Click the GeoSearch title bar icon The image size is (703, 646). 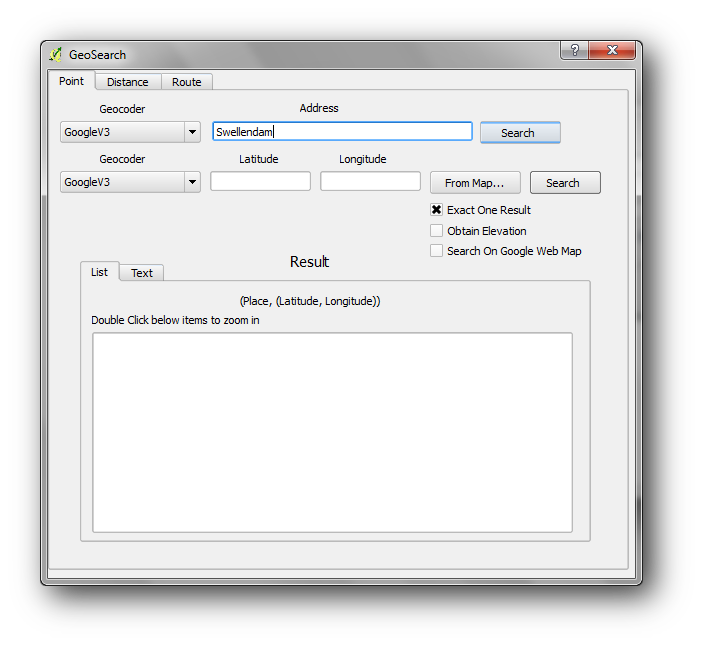(x=56, y=55)
